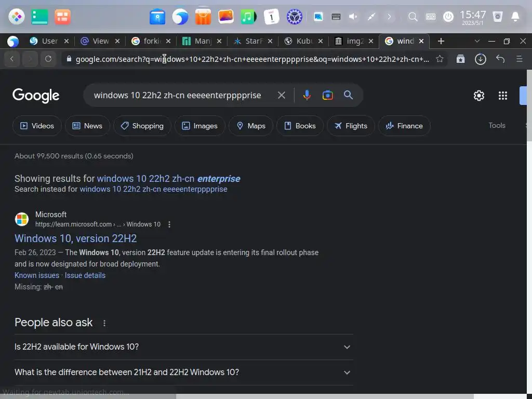Filter results by Finance
Image resolution: width=532 pixels, height=399 pixels.
tap(404, 126)
